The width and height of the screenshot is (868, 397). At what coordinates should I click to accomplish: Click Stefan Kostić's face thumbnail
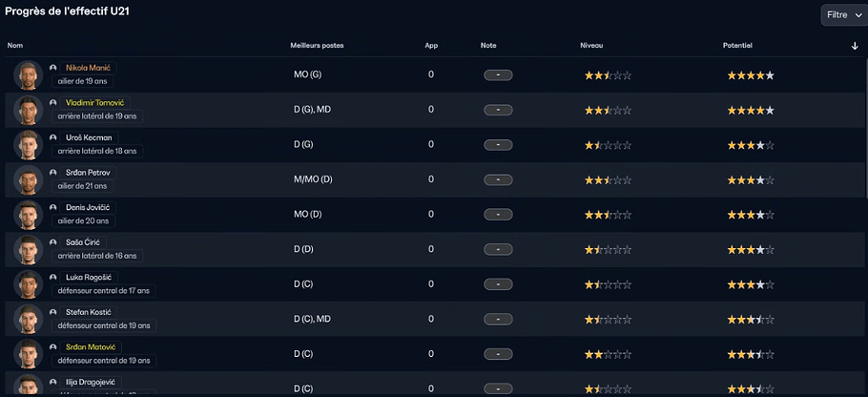click(x=29, y=319)
